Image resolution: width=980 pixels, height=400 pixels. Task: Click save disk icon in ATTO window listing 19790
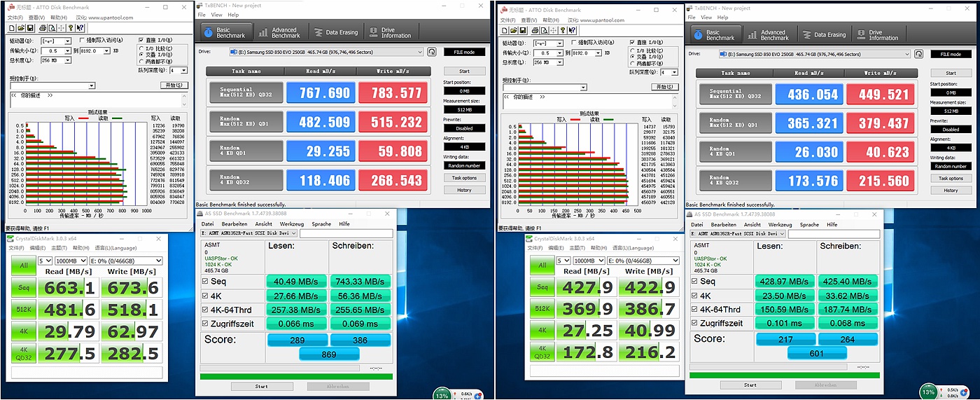click(31, 28)
